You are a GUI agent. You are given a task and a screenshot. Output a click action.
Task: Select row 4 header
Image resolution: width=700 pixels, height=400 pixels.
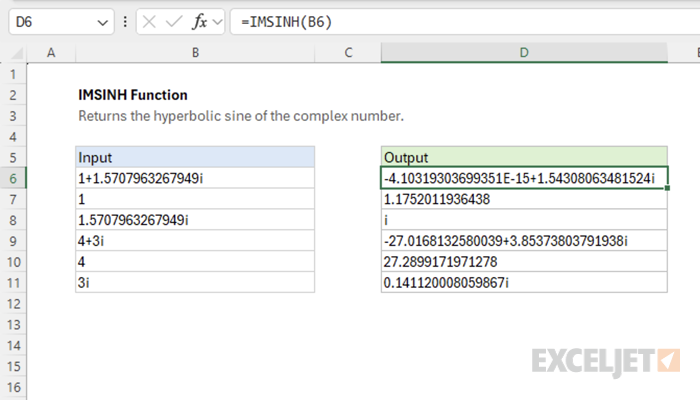click(x=13, y=137)
